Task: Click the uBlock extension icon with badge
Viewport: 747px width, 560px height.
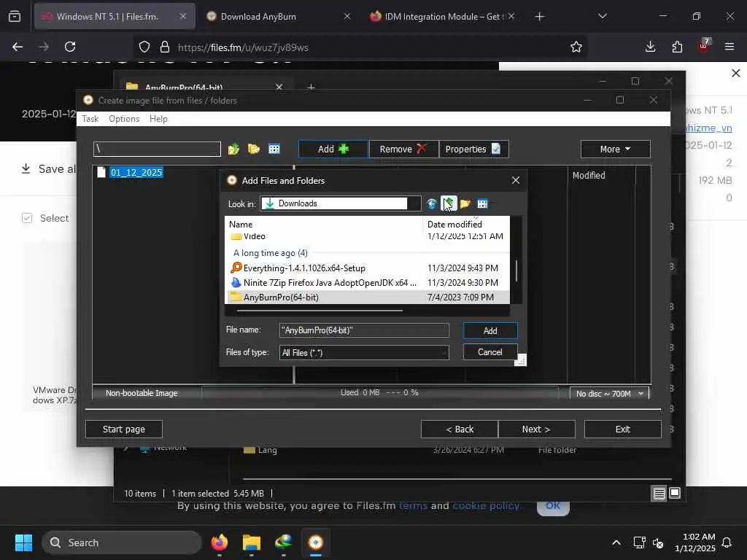Action: tap(704, 46)
